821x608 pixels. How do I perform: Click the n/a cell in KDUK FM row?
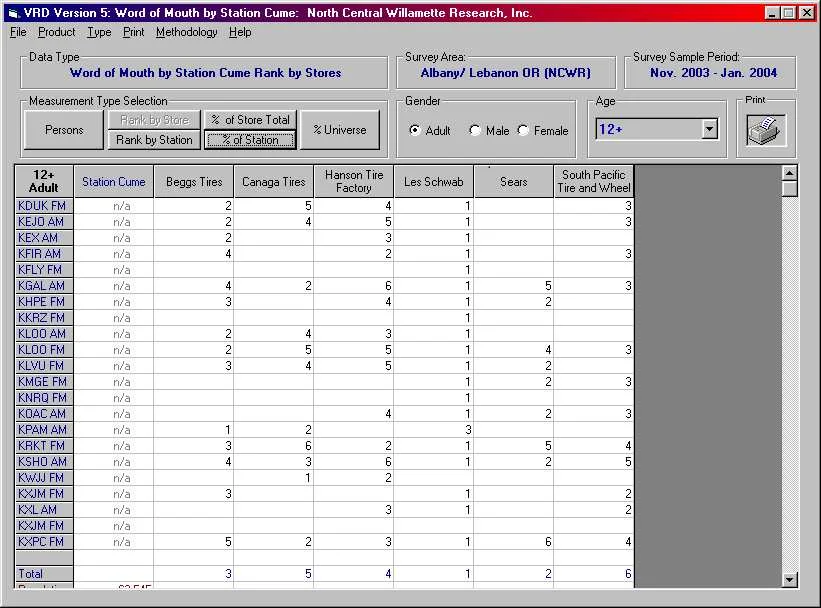114,206
